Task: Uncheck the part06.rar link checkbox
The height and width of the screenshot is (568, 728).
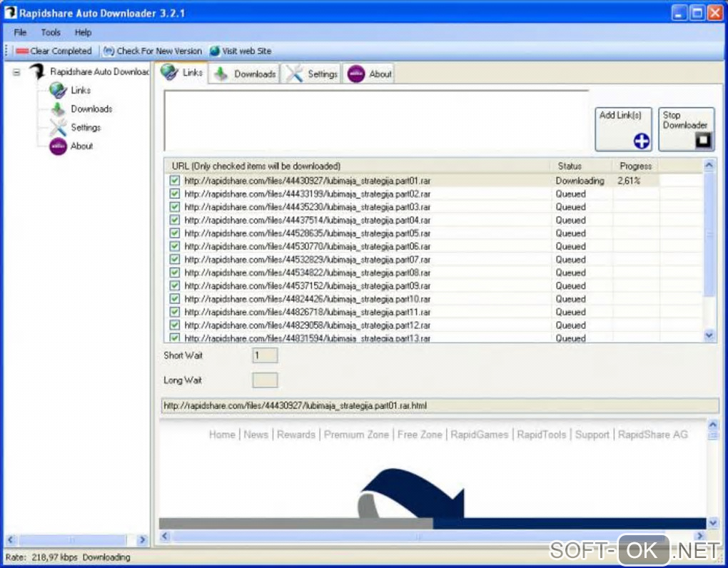Action: (175, 246)
